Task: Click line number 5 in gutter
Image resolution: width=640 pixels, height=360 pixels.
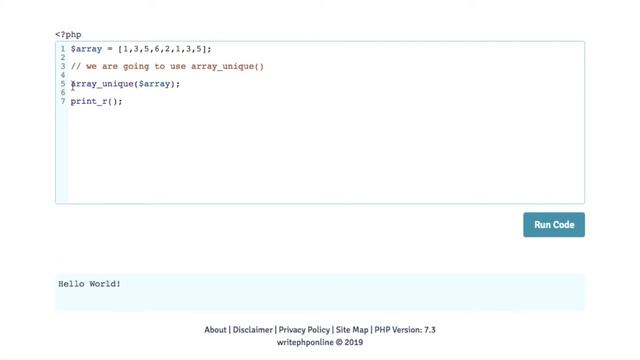Action: pyautogui.click(x=63, y=84)
